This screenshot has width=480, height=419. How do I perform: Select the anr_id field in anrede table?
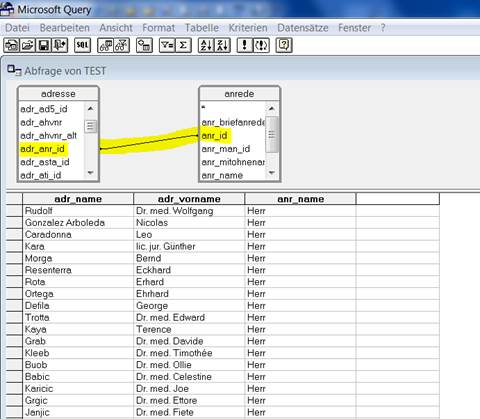click(x=214, y=136)
